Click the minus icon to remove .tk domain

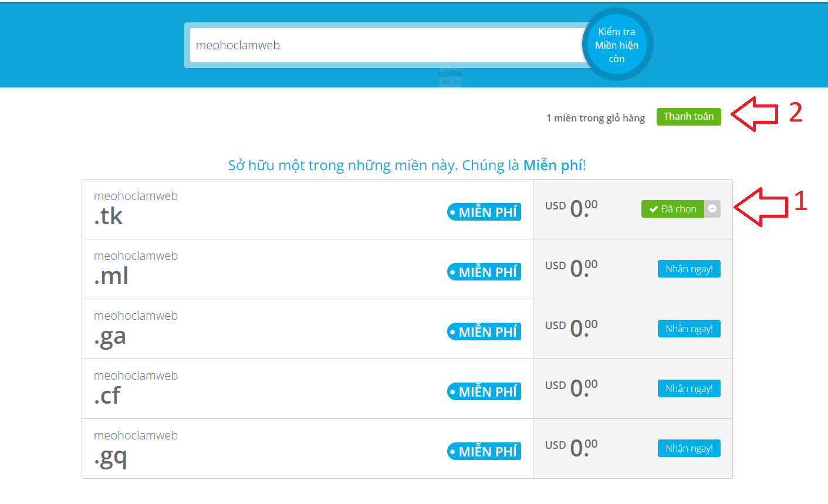[712, 209]
